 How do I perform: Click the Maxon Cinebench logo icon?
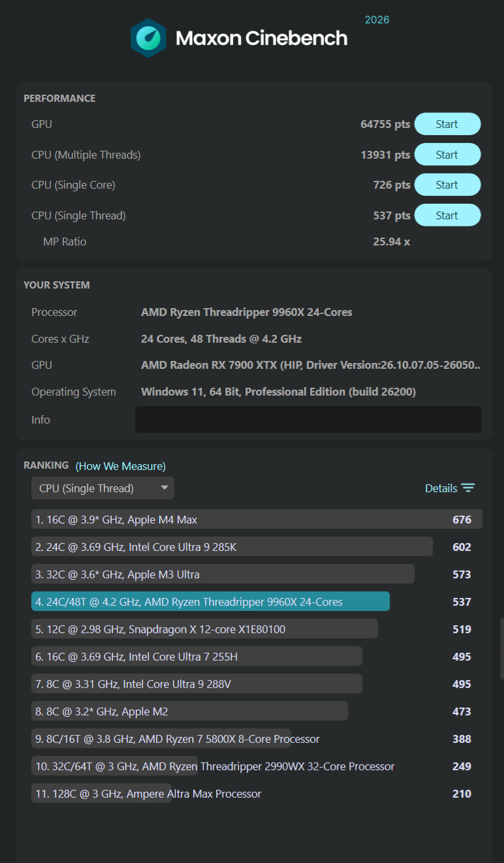(148, 38)
